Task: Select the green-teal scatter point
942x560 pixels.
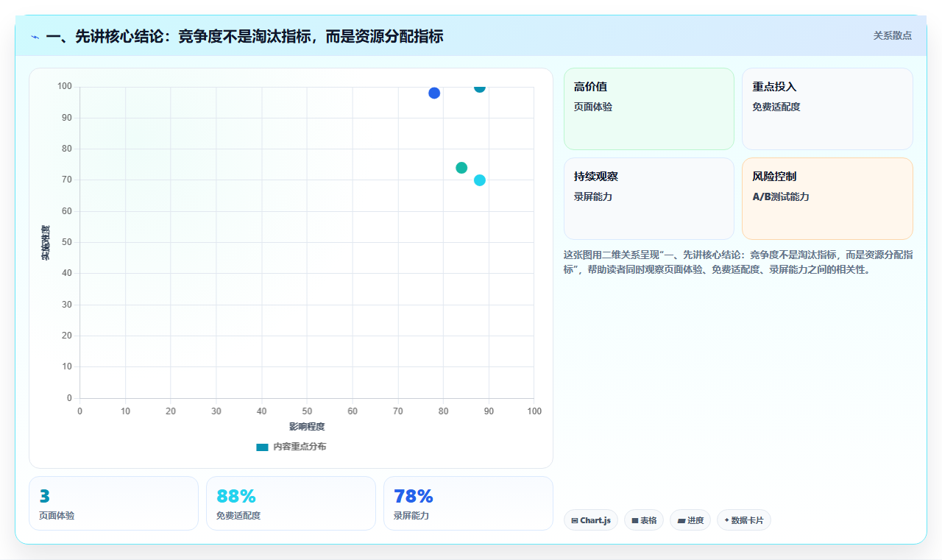Action: point(461,168)
